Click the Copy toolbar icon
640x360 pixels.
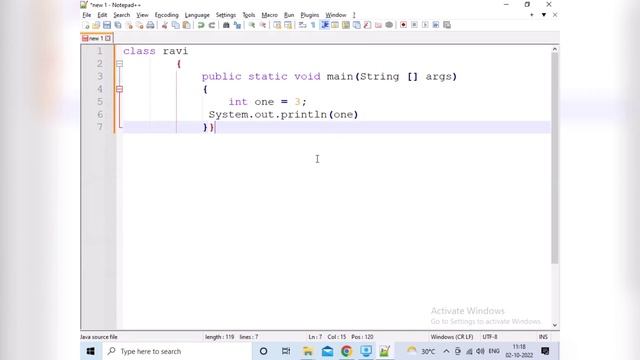click(x=176, y=25)
